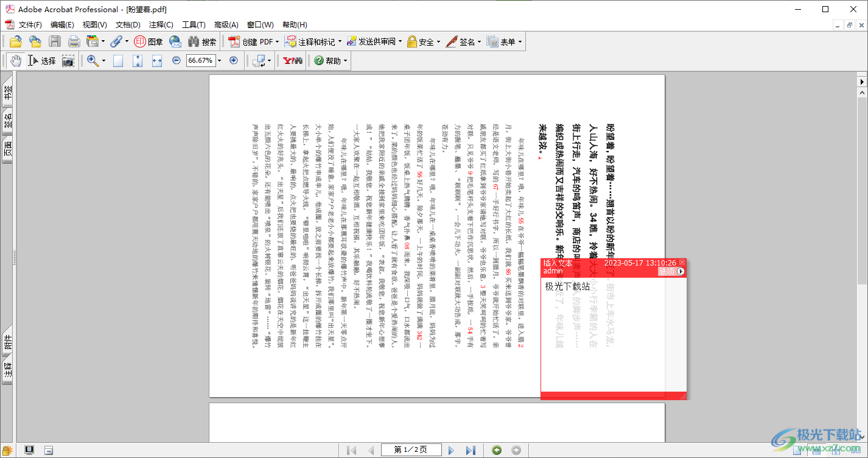The image size is (868, 458).
Task: Open the 文档(D) menu
Action: coord(128,25)
